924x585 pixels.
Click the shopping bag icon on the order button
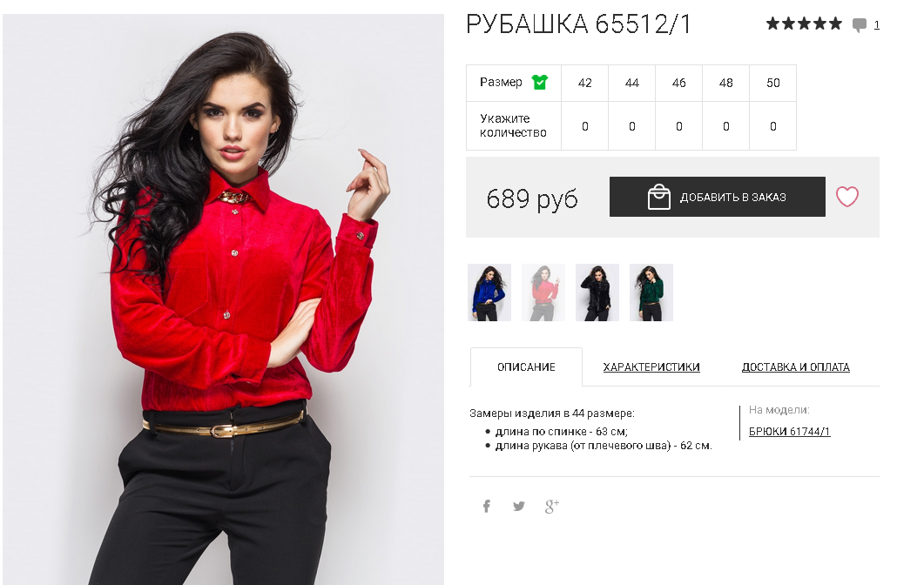point(659,197)
